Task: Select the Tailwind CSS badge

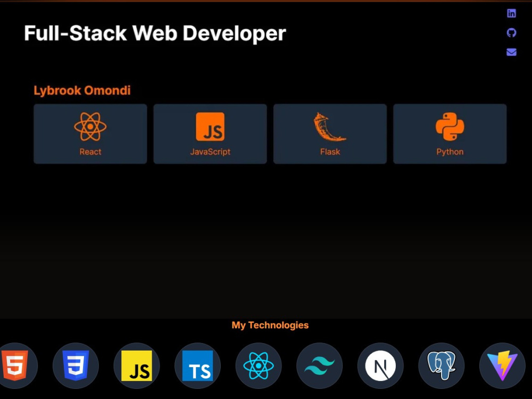Action: tap(320, 366)
